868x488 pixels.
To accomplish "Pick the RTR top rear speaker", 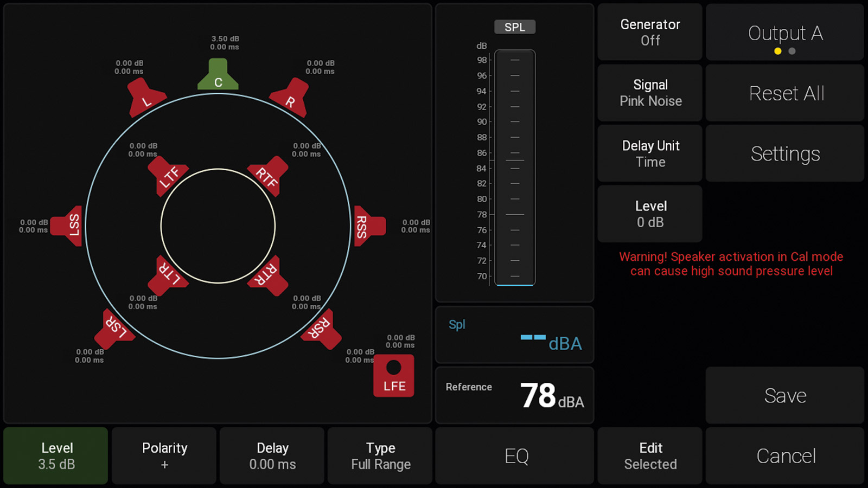I will 267,275.
